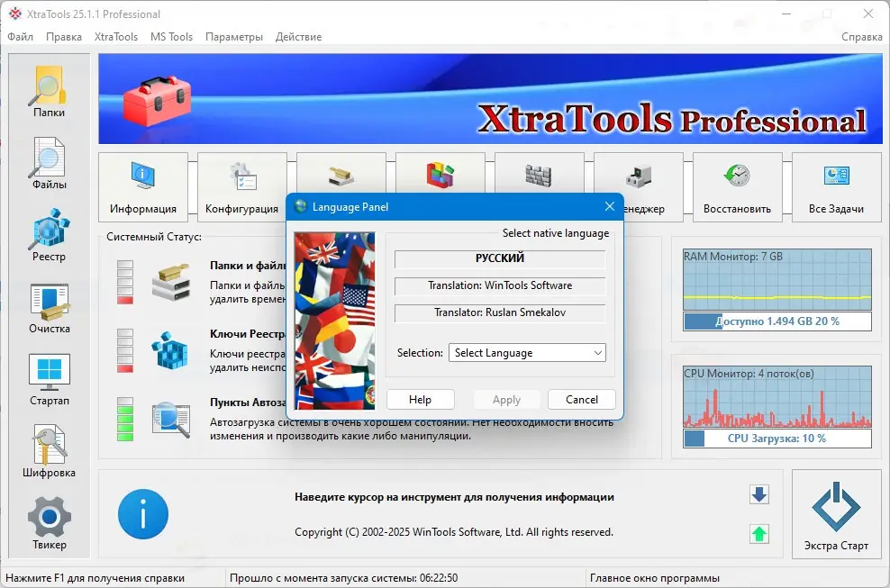Click the flags picture in Language Panel

(x=335, y=321)
